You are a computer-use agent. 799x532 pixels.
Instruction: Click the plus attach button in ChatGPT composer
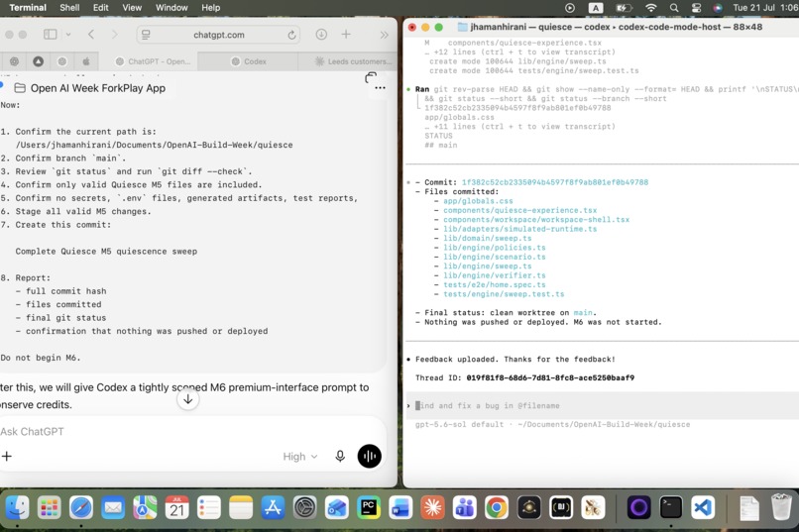click(7, 456)
